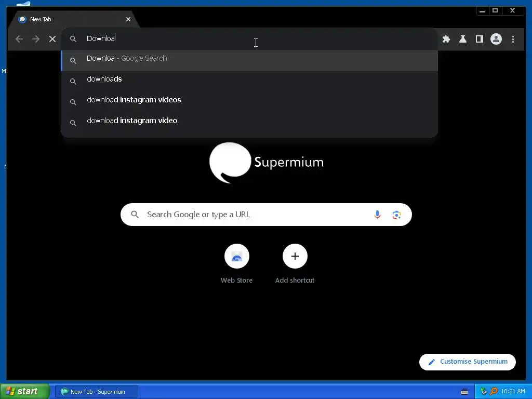Open Customise Supermium
532x399 pixels.
tap(468, 362)
